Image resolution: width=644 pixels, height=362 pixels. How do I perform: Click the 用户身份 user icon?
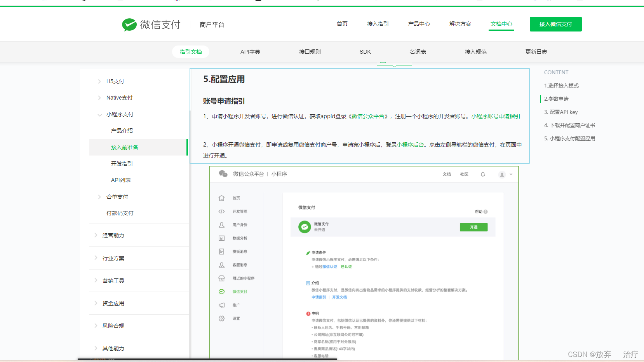pyautogui.click(x=221, y=225)
